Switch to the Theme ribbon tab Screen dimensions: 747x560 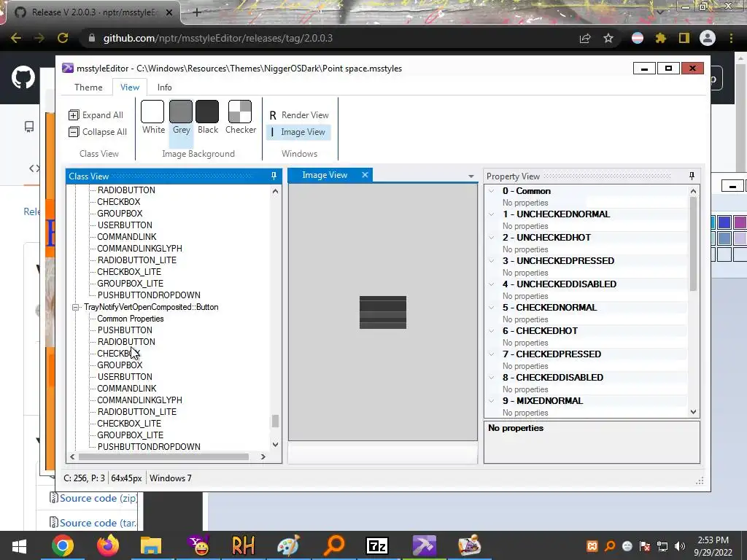tap(88, 87)
